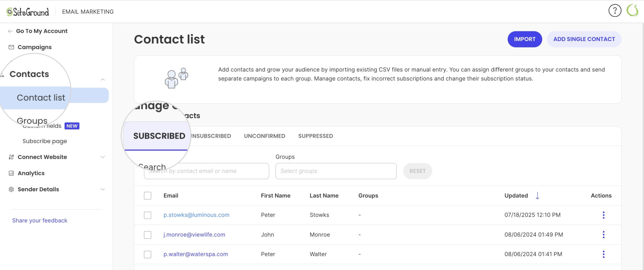
Task: Click Share your feedback link
Action: (40, 220)
